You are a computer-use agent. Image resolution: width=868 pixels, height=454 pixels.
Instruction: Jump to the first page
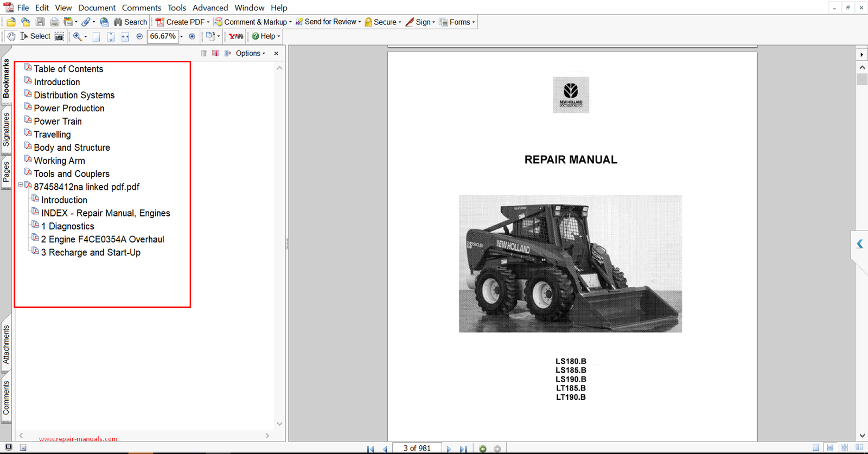pos(371,449)
